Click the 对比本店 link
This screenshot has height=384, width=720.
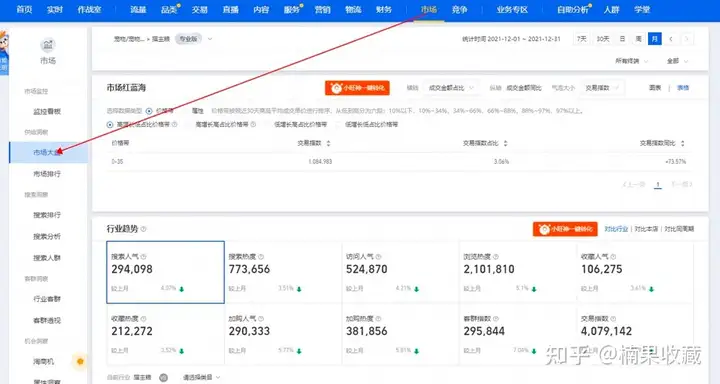click(x=646, y=229)
